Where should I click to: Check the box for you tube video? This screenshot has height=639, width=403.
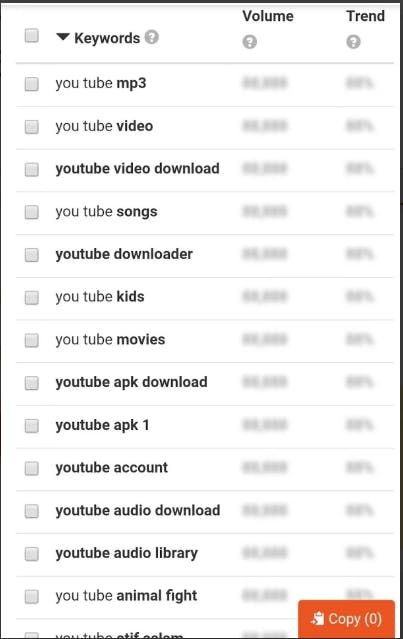pos(32,127)
